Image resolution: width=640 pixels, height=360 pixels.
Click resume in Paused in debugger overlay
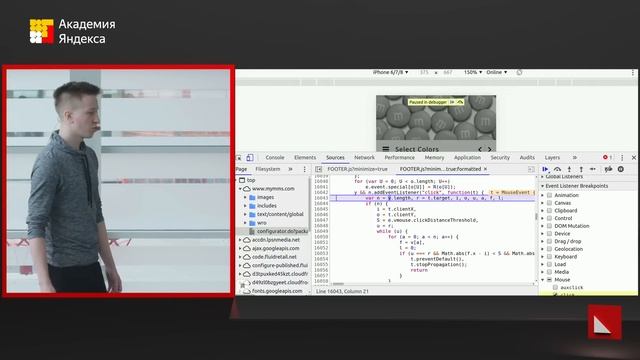tap(452, 102)
